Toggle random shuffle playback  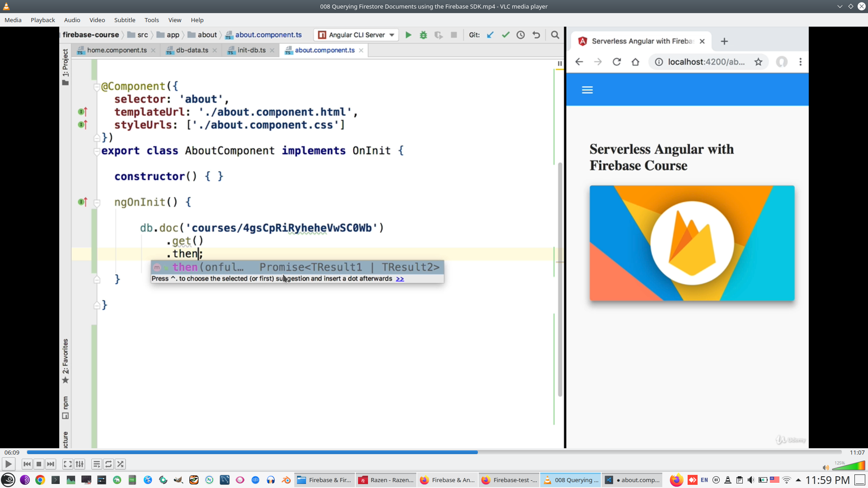[x=120, y=464]
